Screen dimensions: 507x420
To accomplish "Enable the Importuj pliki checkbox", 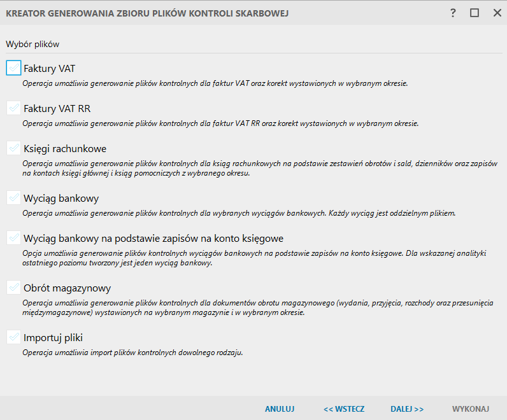I will click(x=13, y=337).
